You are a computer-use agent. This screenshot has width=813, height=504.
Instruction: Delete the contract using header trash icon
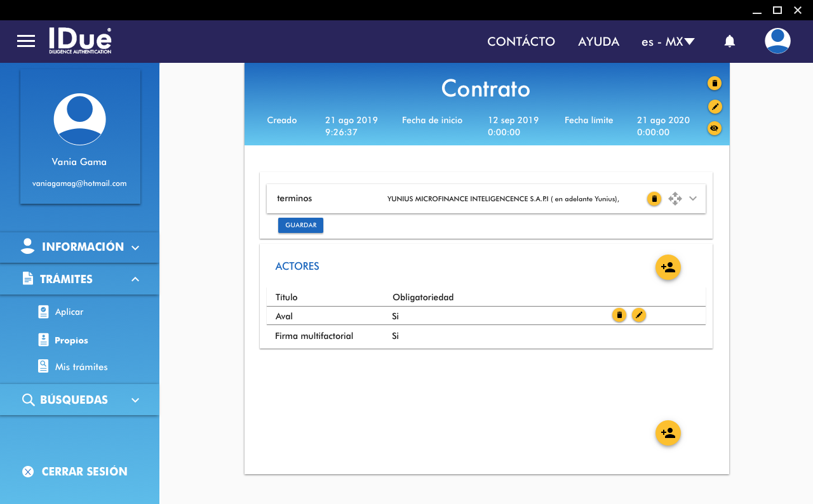pos(715,83)
